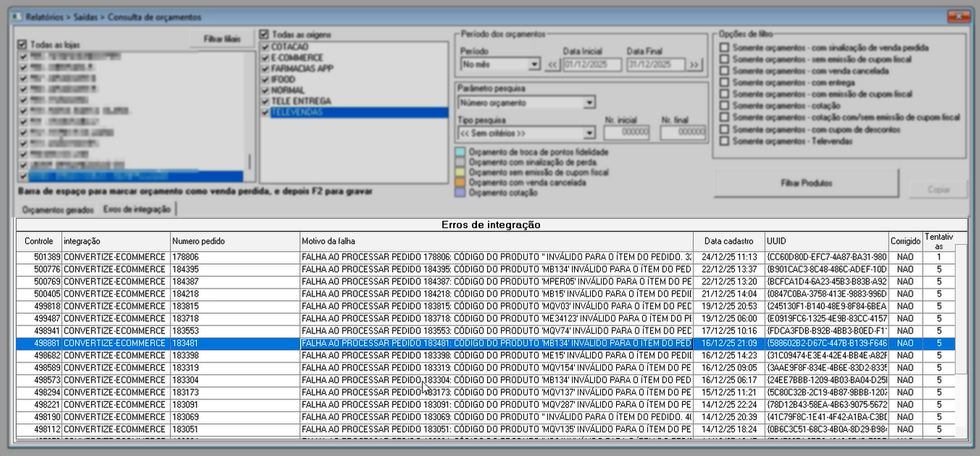Sort by the Corrigido column header

pyautogui.click(x=905, y=241)
